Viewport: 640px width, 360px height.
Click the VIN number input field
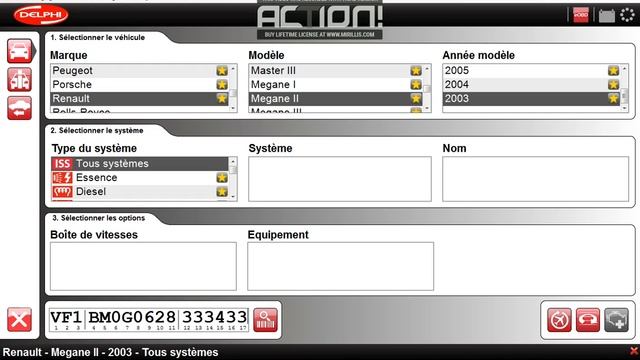click(149, 320)
